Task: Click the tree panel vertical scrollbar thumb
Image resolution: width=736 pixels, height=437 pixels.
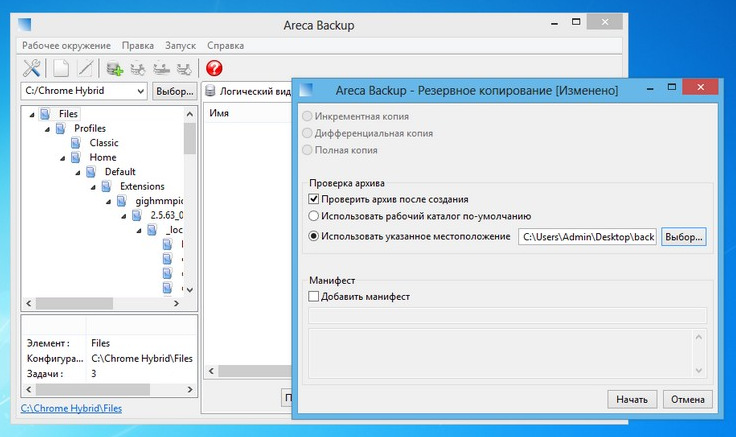Action: (190, 138)
